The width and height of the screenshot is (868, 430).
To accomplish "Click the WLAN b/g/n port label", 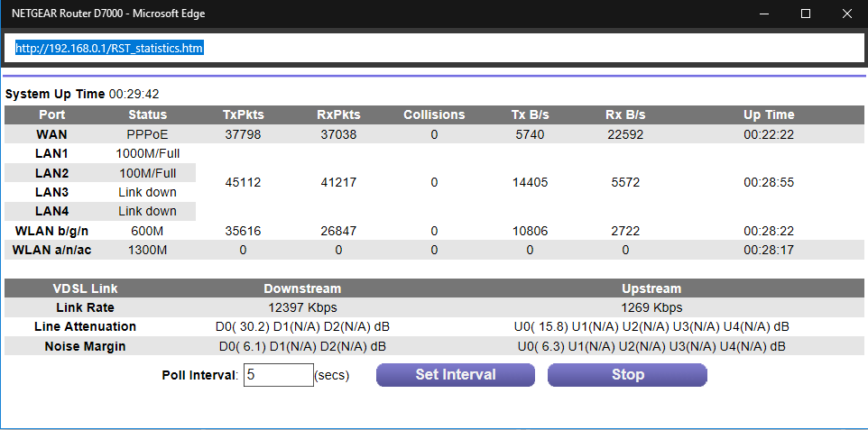I will pos(52,231).
